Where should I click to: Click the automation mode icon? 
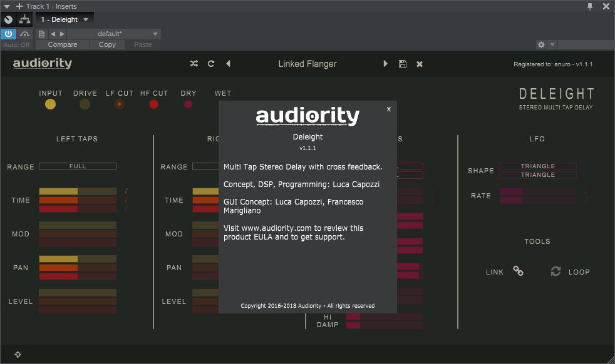click(x=24, y=34)
